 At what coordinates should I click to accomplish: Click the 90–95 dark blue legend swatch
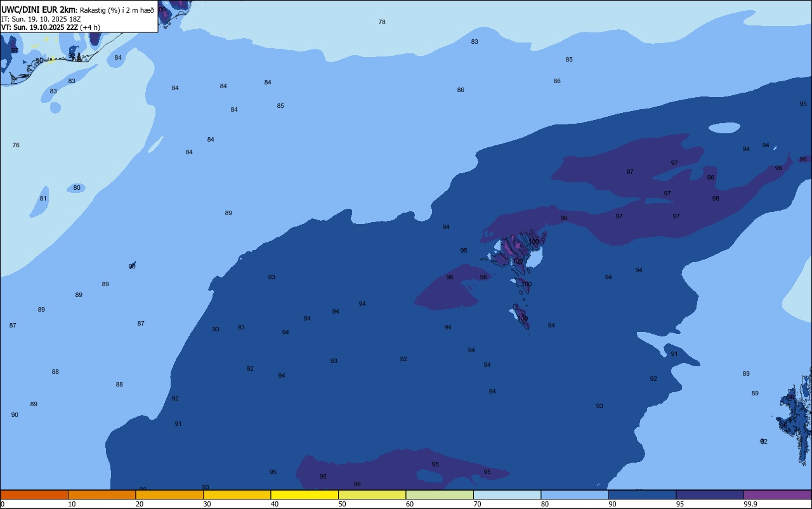pos(642,494)
